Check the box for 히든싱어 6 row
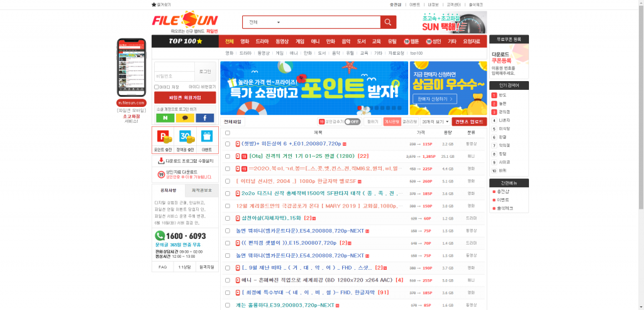Screen dimensions: 644x310 228,144
